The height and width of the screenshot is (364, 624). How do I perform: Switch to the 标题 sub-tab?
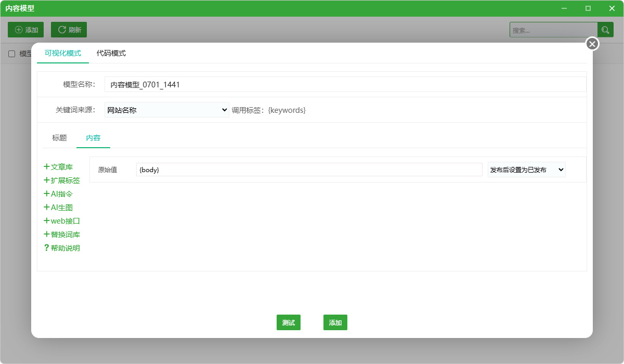59,138
